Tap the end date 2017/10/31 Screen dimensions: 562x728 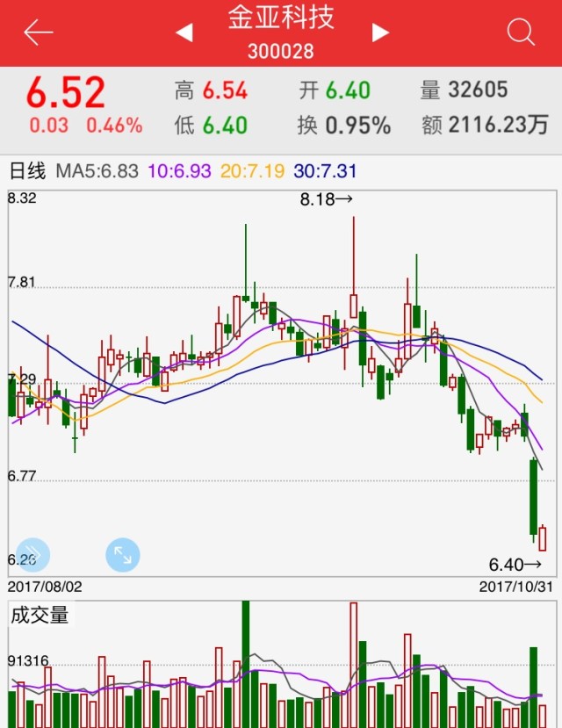click(x=516, y=587)
